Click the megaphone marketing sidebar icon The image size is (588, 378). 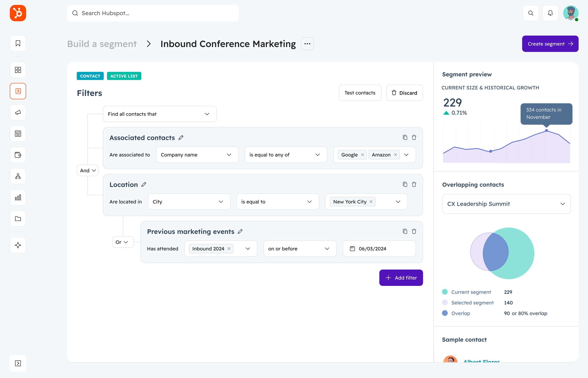point(18,113)
